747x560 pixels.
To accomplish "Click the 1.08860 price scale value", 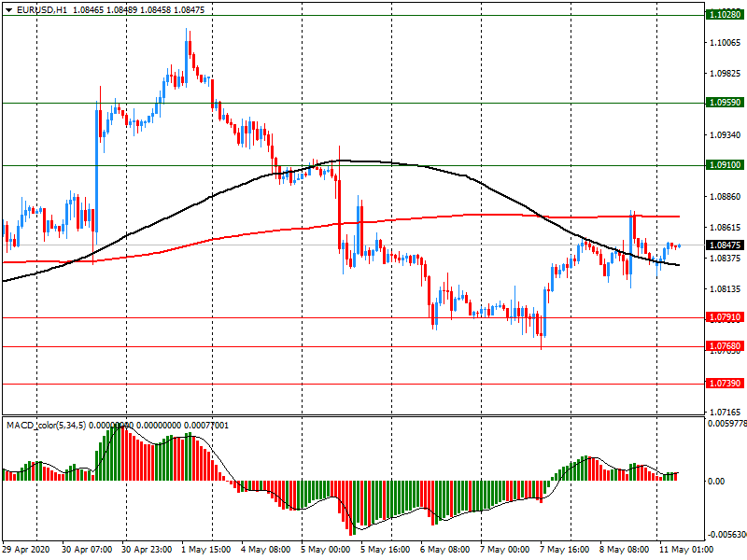I will click(x=726, y=197).
